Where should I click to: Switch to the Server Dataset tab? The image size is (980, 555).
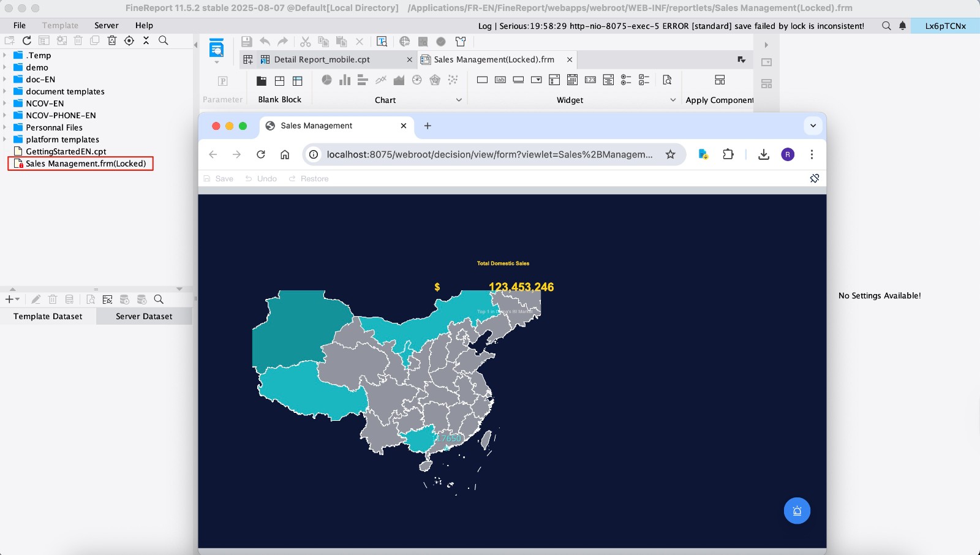(x=144, y=316)
